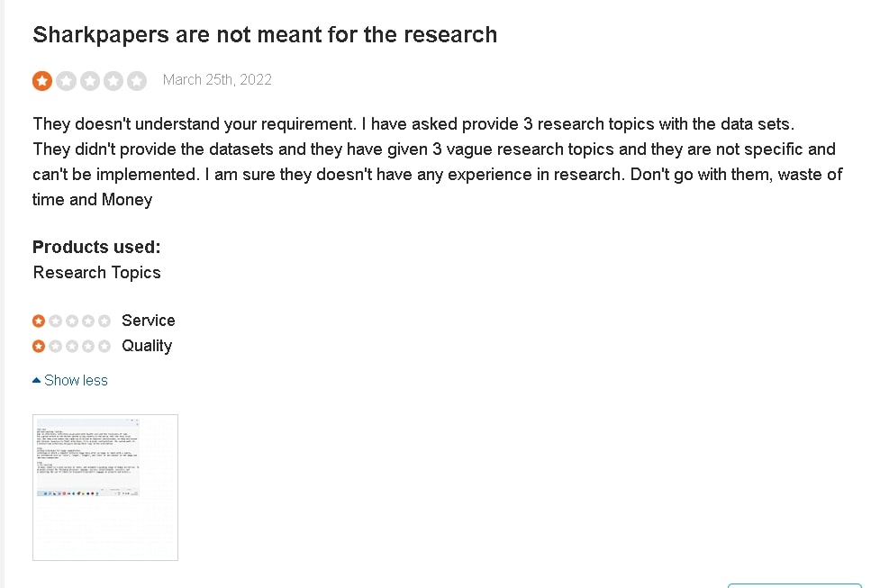Click the Service rating label
The height and width of the screenshot is (588, 880).
(148, 321)
